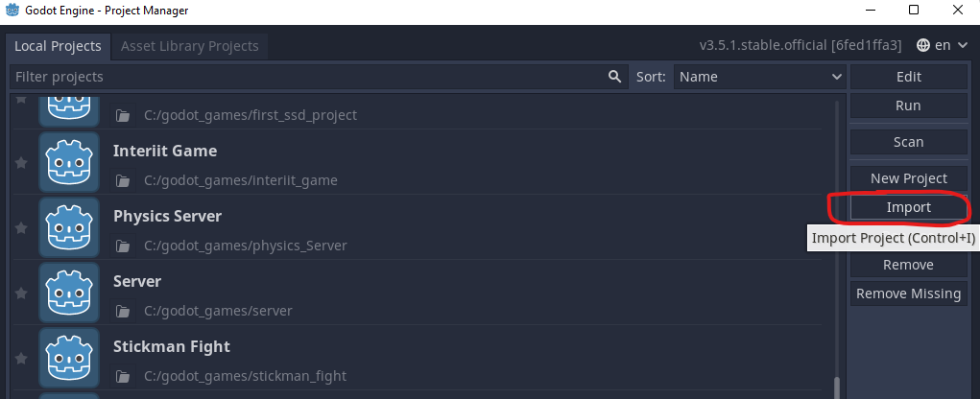Toggle favorite star for Stickman Fight
980x399 pixels.
(x=21, y=359)
